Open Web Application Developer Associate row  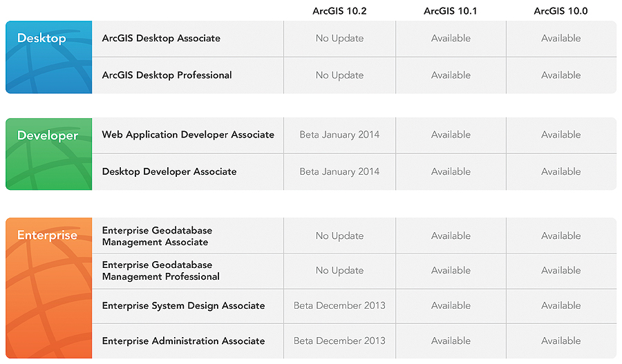click(188, 135)
